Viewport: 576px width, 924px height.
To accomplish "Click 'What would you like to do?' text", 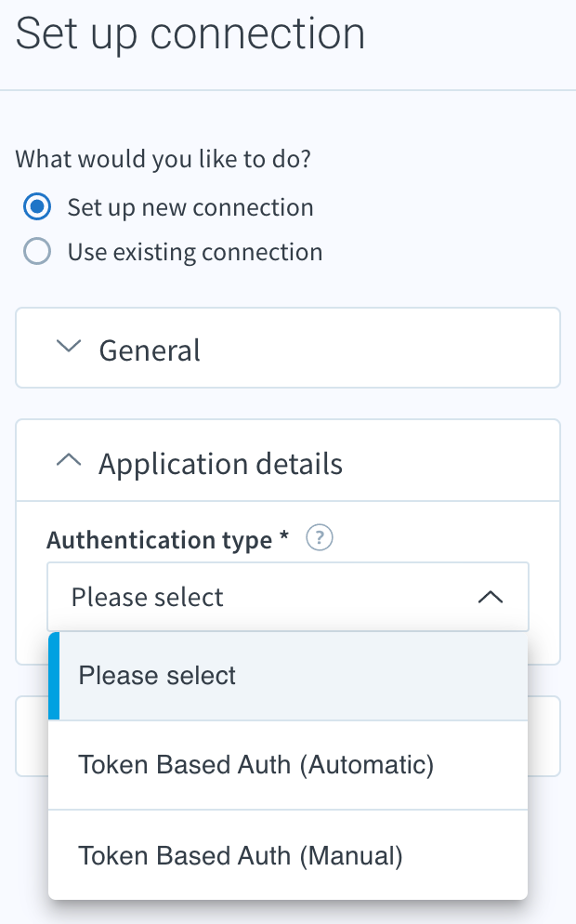I will (x=164, y=159).
